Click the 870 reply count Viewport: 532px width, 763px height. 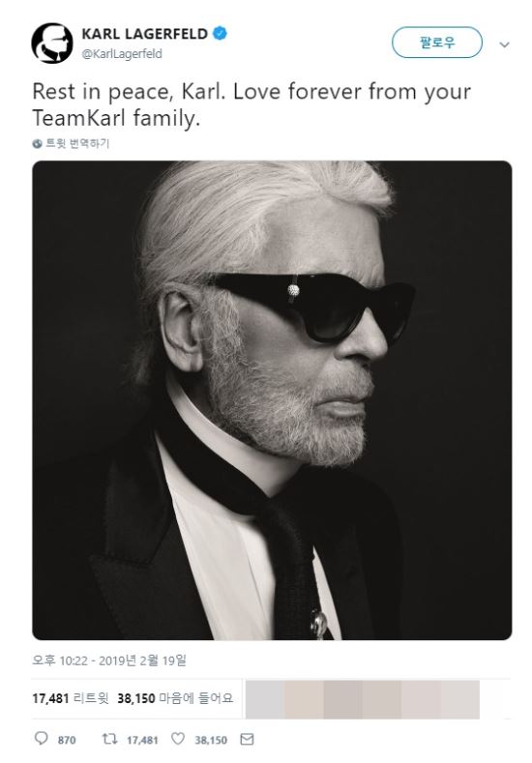point(67,740)
